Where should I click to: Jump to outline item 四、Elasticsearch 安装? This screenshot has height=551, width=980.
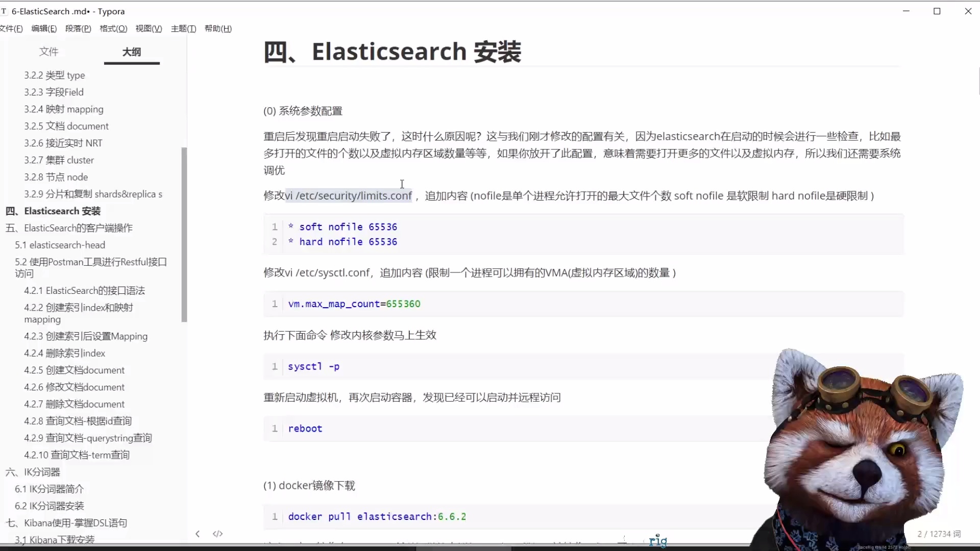pos(61,211)
